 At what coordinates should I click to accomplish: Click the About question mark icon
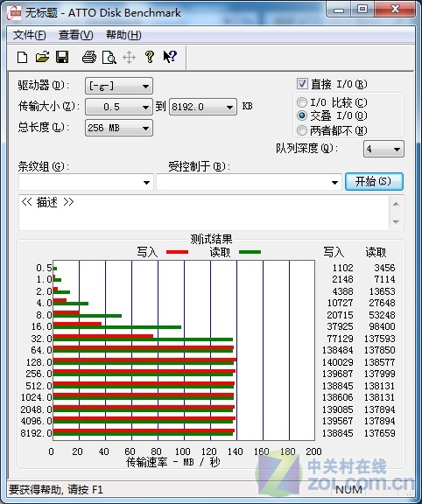pyautogui.click(x=149, y=57)
